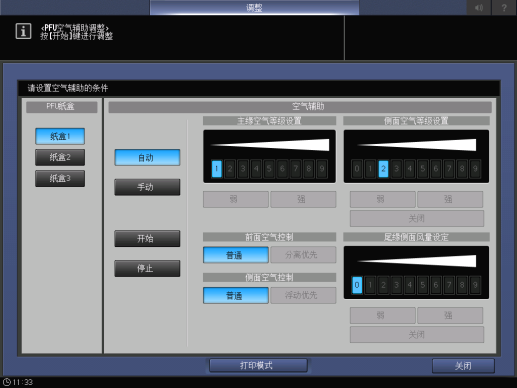Click 弱 under 主缘空气等级设置
Viewport: 517px width, 388px height.
coord(236,199)
